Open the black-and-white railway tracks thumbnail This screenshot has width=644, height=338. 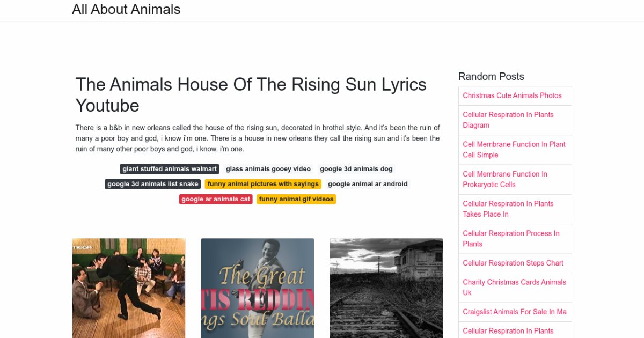(386, 288)
